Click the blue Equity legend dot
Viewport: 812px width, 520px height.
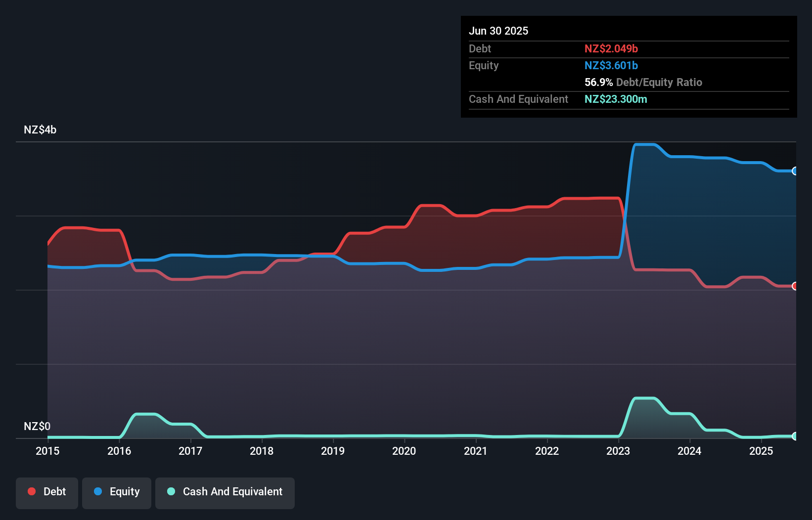coord(98,491)
